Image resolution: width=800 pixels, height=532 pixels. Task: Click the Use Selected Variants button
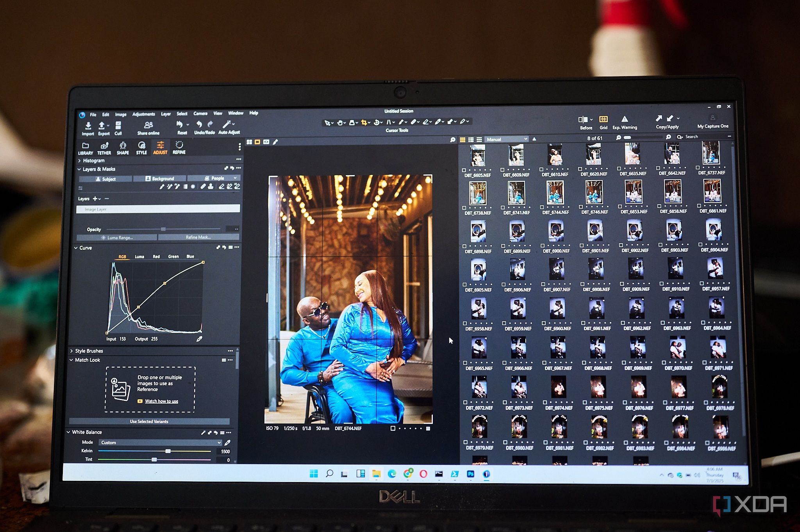(149, 422)
